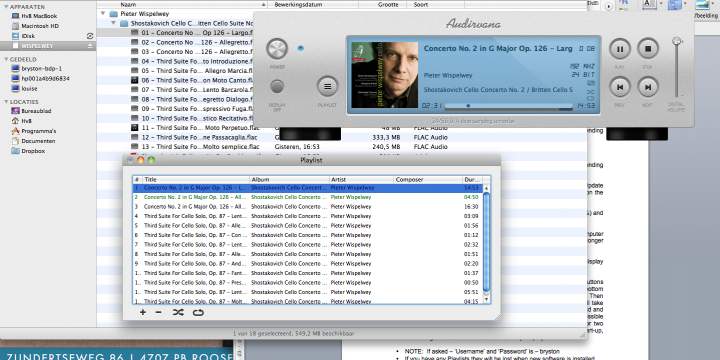This screenshot has height=360, width=720.
Task: Select playlist track with duration 03:09
Action: 308,216
